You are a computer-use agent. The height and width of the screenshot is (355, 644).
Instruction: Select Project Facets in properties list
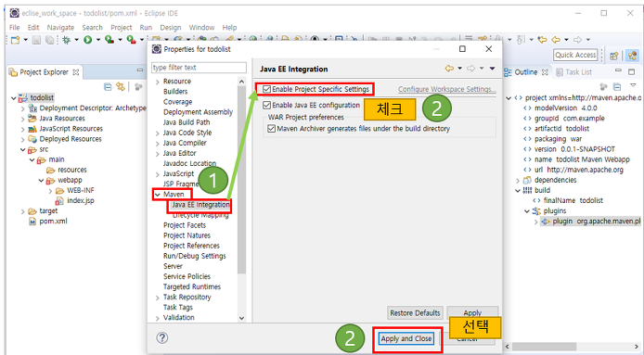185,225
